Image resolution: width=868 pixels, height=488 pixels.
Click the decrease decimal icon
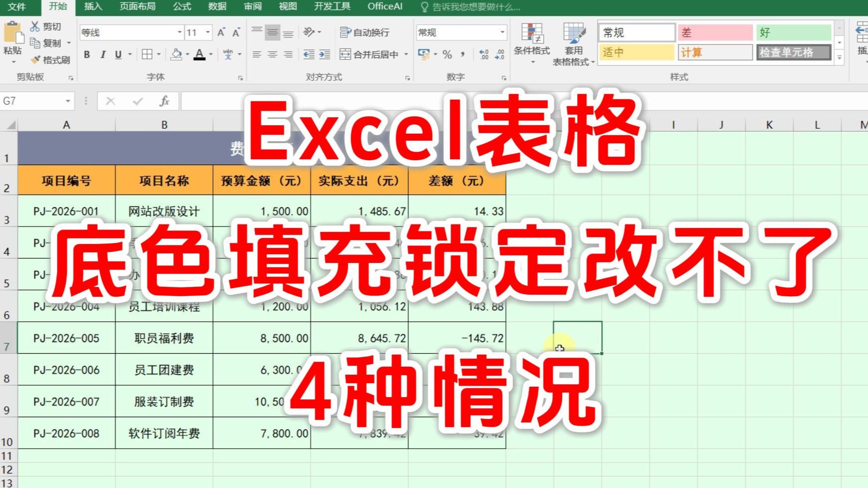pyautogui.click(x=500, y=54)
